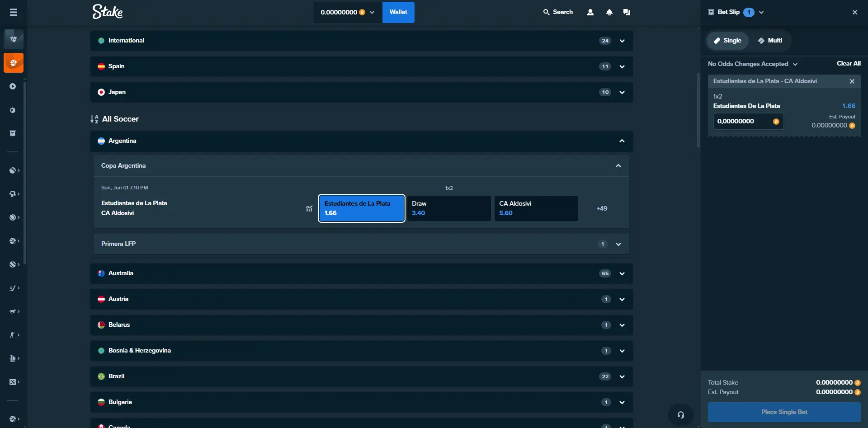Open the baseball sport icon

coord(13,264)
